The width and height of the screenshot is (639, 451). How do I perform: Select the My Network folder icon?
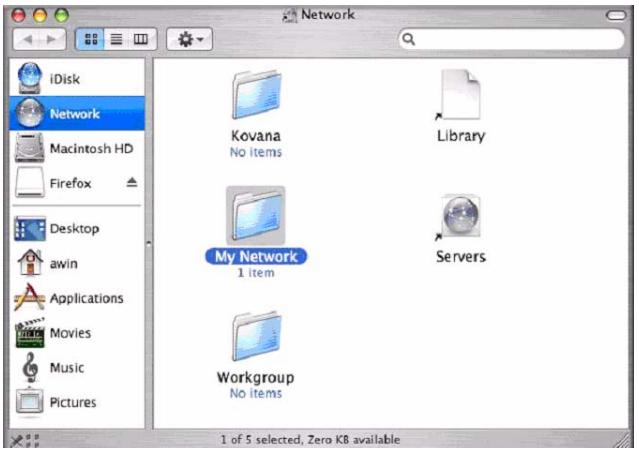[x=256, y=216]
